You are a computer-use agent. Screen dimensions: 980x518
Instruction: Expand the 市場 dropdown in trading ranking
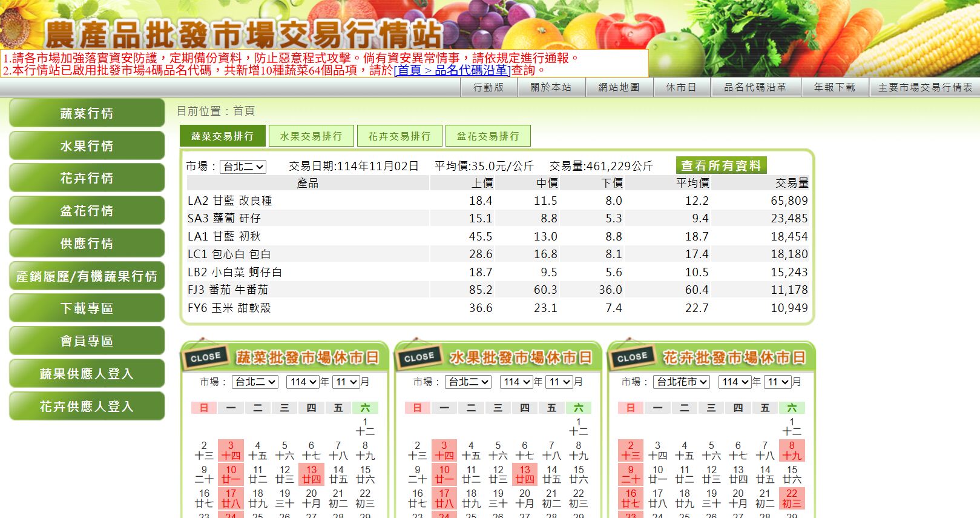point(243,167)
